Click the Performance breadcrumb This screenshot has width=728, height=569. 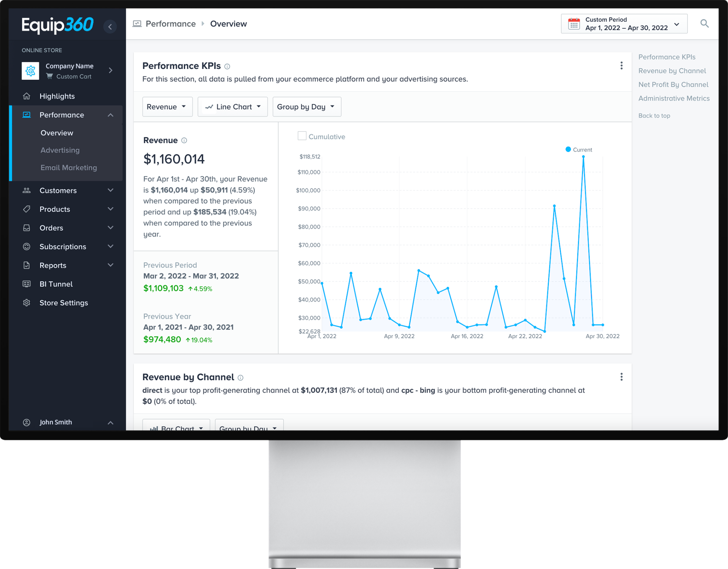pos(170,24)
